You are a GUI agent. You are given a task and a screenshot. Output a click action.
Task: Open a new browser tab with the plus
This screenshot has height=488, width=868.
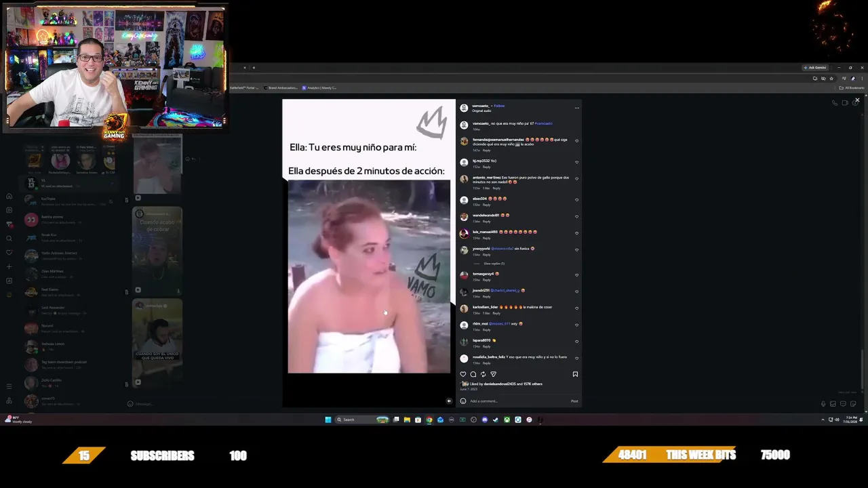pos(254,68)
